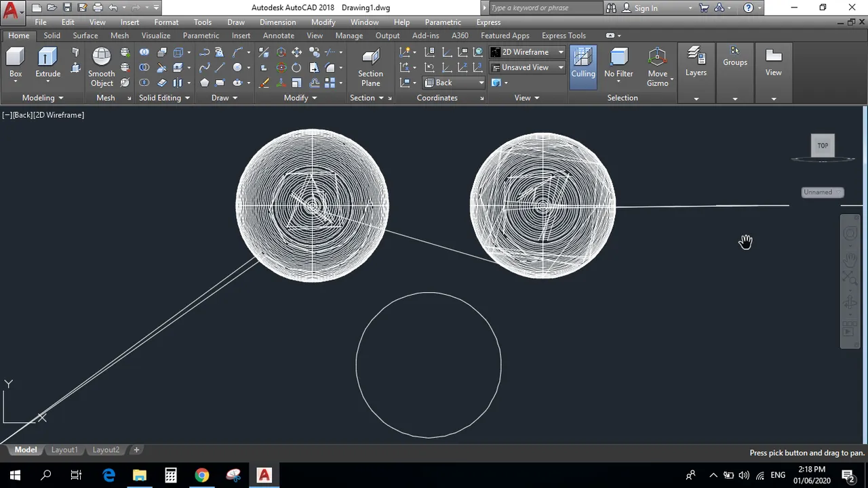Viewport: 868px width, 488px height.
Task: Switch to the Layout1 tab
Action: click(x=64, y=450)
